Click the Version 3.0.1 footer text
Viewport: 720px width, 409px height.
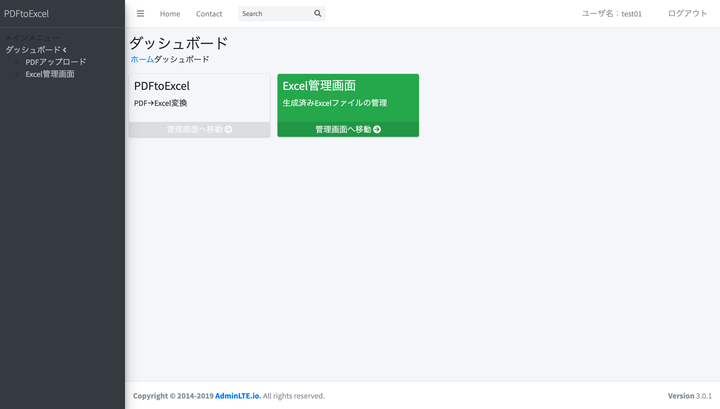(x=690, y=396)
